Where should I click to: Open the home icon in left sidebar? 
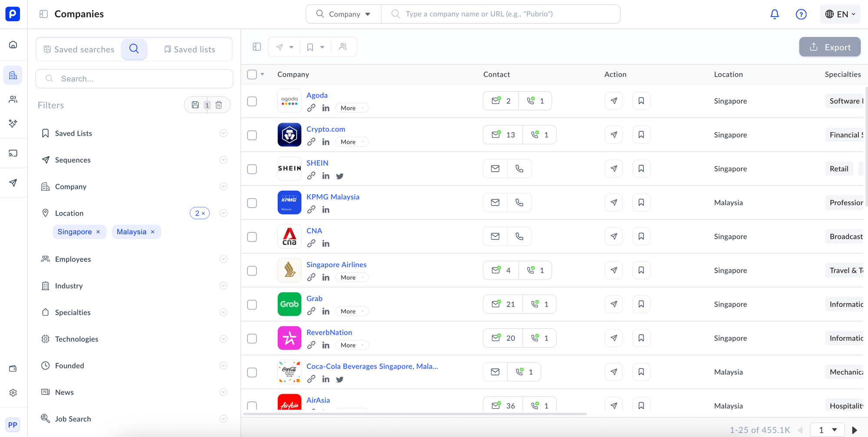[x=13, y=45]
